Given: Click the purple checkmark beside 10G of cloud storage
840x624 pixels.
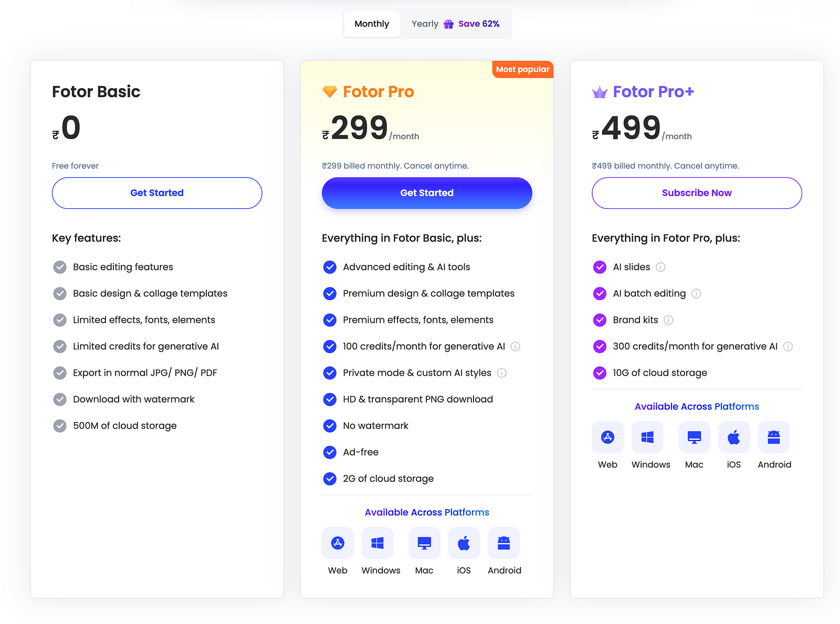Looking at the screenshot, I should [600, 373].
